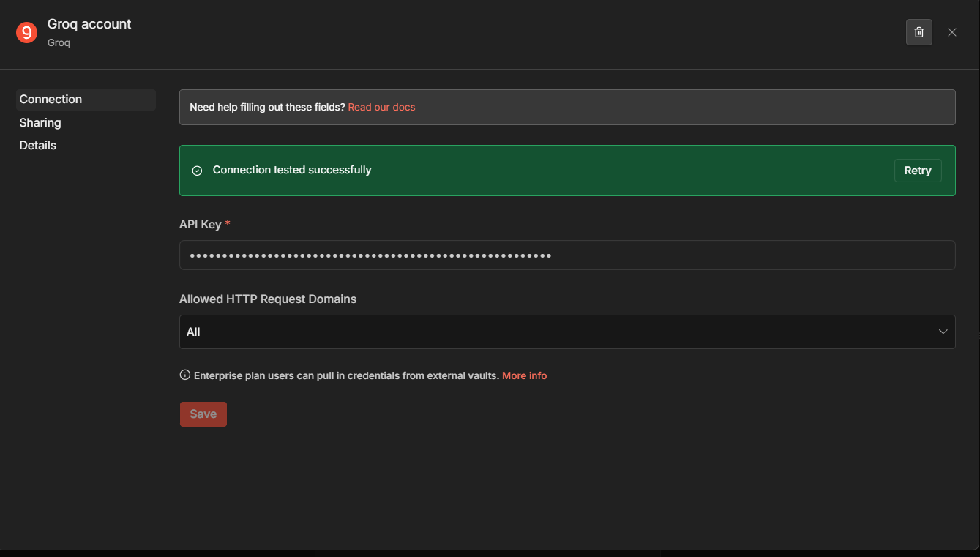
Task: Click the info icon beside Enterprise plan note
Action: [x=184, y=375]
